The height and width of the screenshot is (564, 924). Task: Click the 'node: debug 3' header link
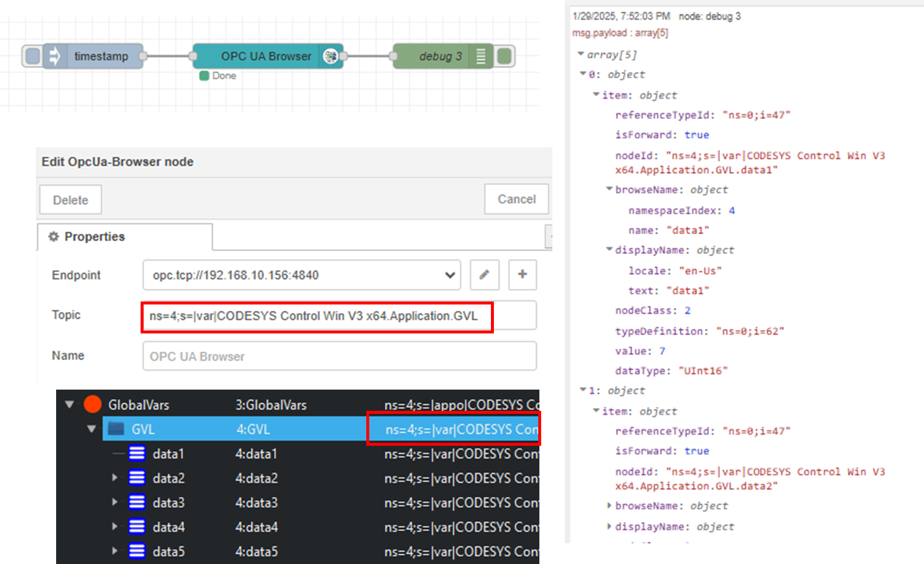[710, 16]
